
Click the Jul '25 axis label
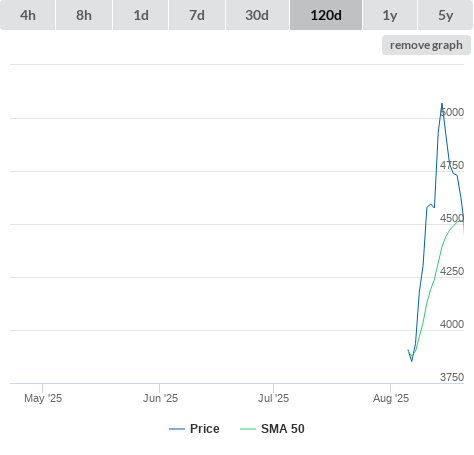coord(273,398)
